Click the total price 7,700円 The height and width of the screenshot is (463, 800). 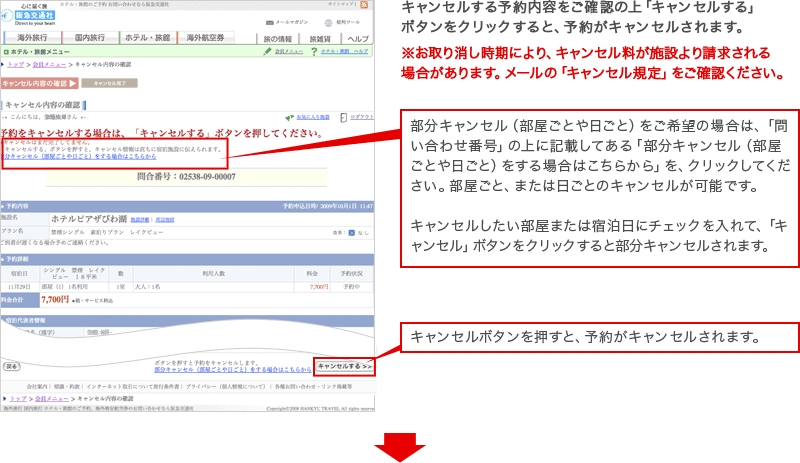point(55,300)
